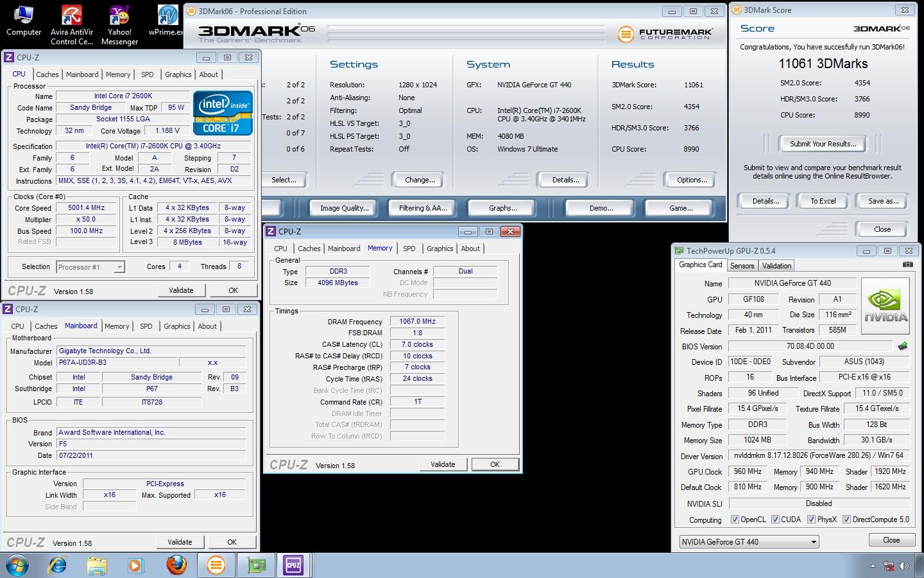Open the Sensors tab in GPU-Z
Screen dimensions: 924x578
742,266
